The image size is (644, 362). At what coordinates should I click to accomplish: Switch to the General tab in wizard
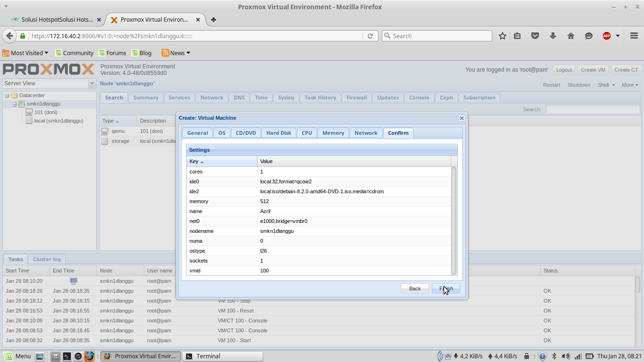(x=197, y=133)
